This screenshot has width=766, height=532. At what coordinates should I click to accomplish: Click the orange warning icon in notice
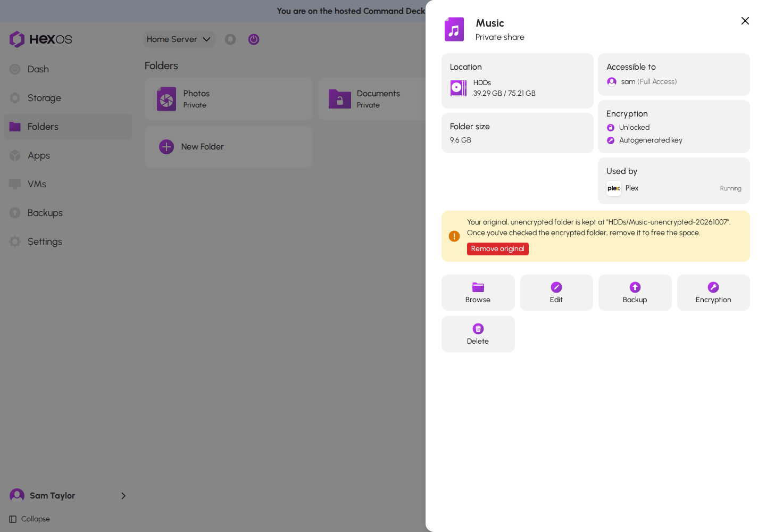click(454, 236)
